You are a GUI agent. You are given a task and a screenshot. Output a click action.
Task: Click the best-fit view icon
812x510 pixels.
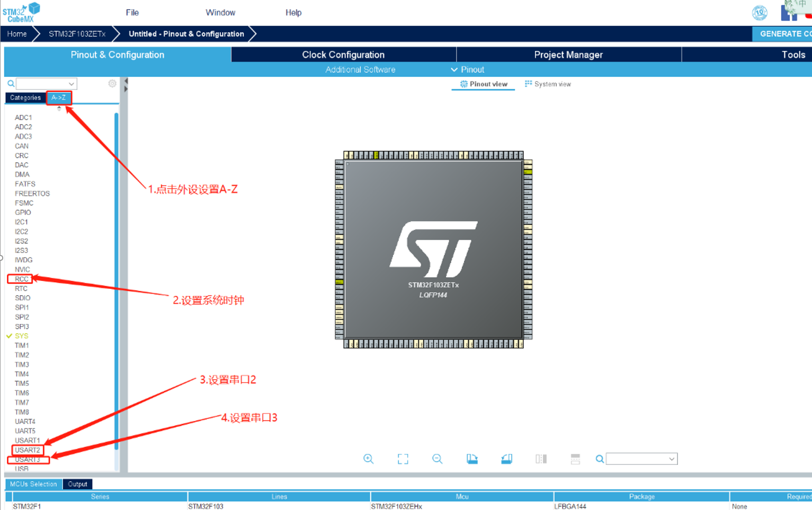(x=403, y=459)
